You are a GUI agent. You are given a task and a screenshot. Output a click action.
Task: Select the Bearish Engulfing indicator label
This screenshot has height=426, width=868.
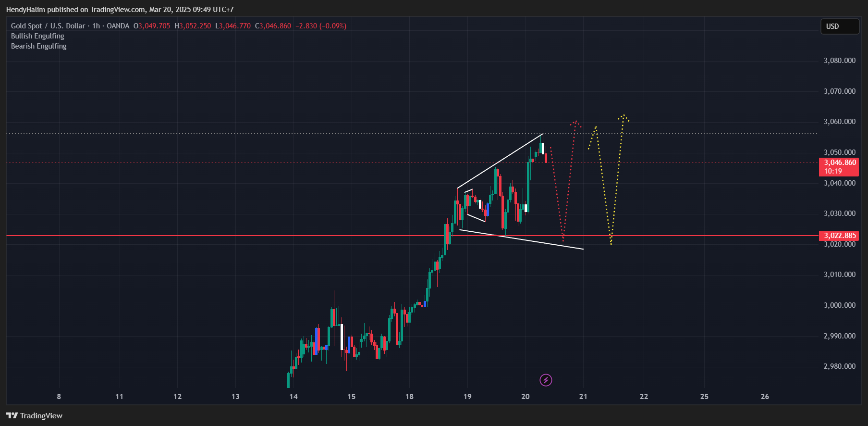click(39, 46)
